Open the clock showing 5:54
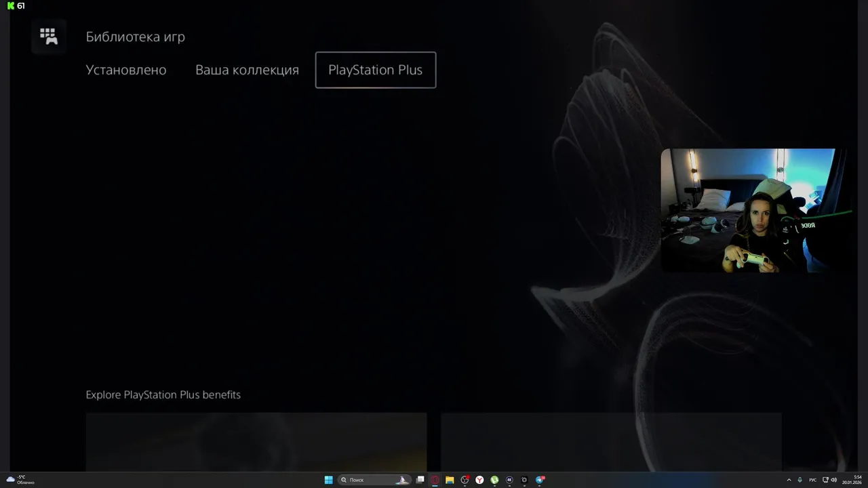868x488 pixels. (x=852, y=480)
